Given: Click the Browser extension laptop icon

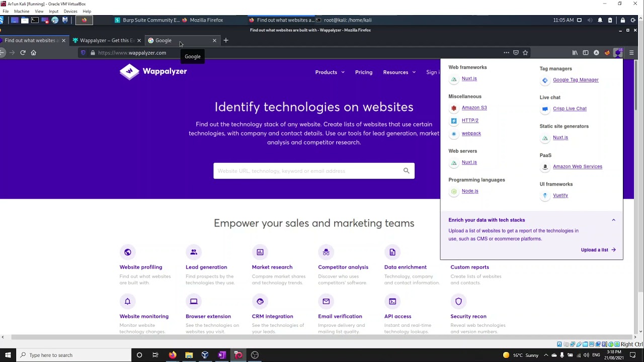Looking at the screenshot, I should pos(194,301).
